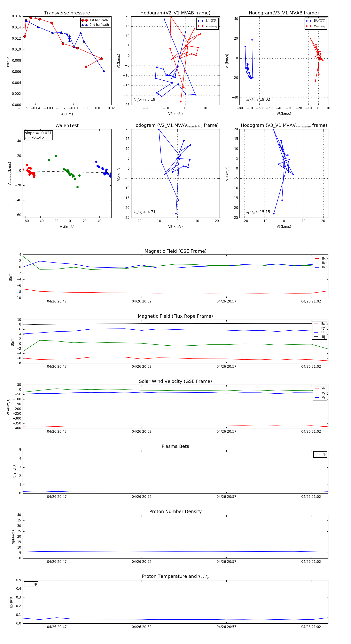Click the "A (T·m)" x-axis label
351x644 pixels.
(67, 114)
